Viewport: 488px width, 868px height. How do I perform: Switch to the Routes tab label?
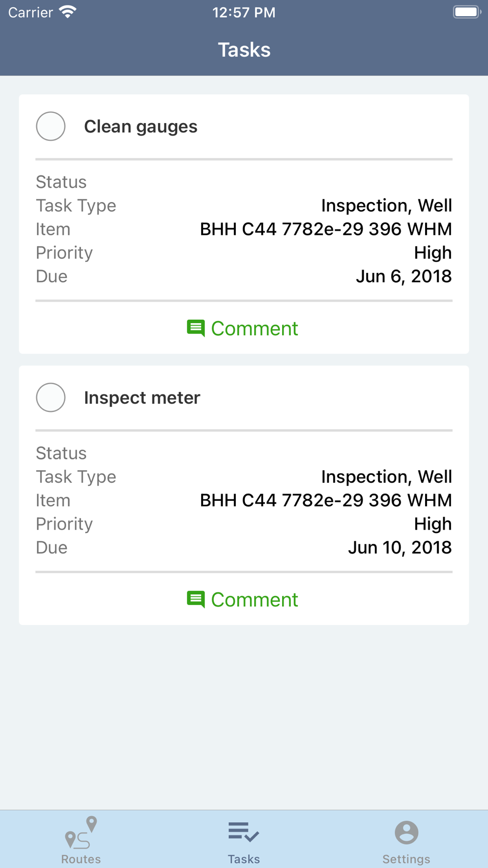81,859
